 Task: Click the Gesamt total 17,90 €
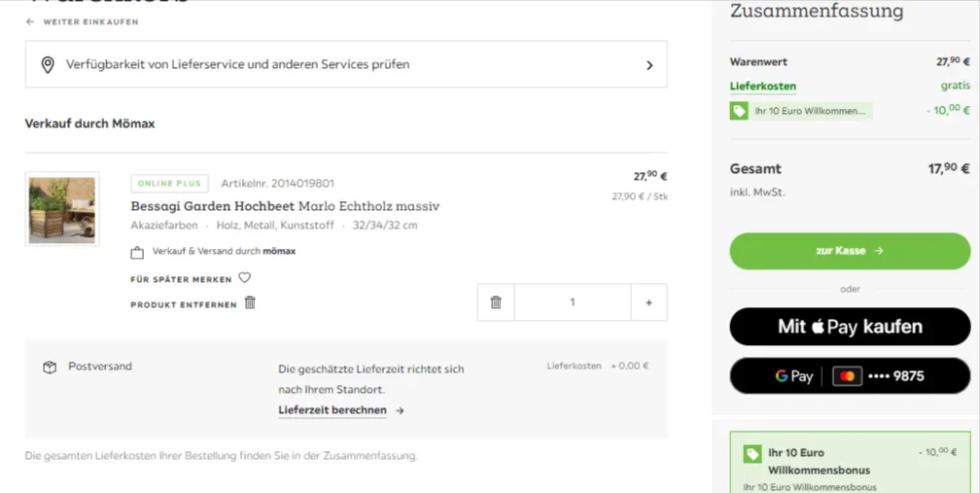[x=949, y=168]
